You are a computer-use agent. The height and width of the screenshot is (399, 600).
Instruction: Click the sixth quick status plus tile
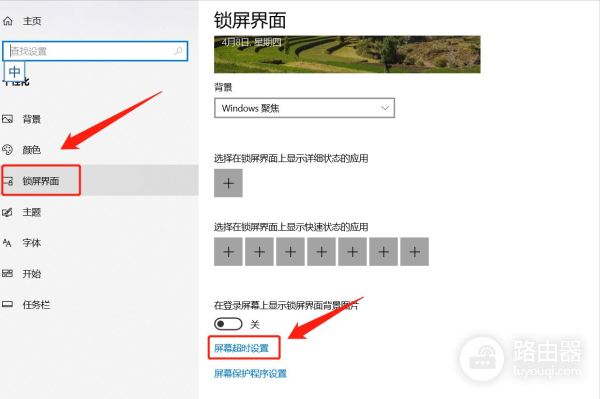(x=383, y=252)
